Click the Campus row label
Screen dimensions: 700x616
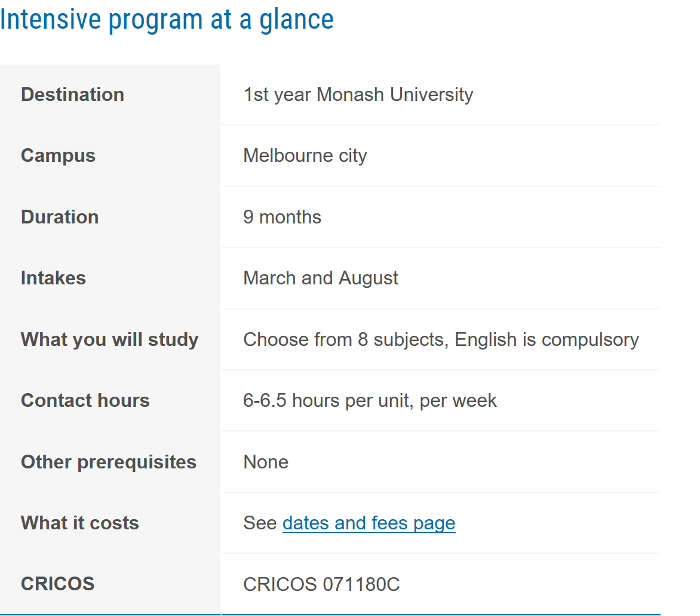58,155
